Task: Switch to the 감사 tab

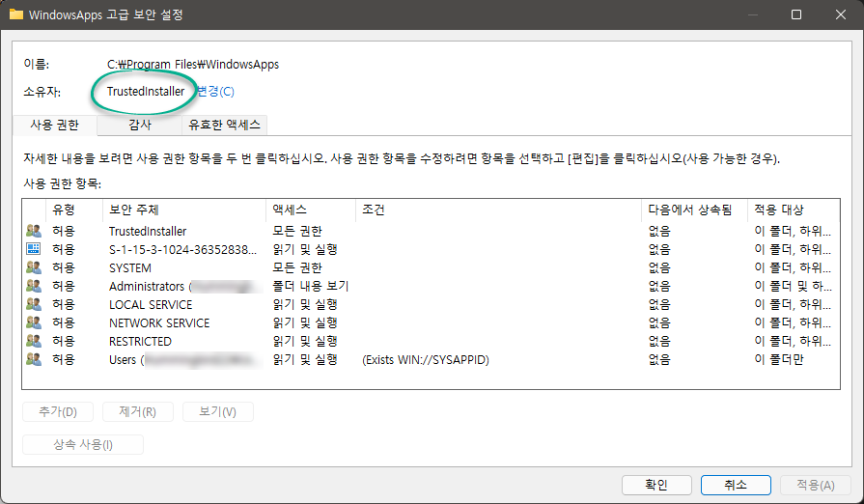Action: point(140,126)
